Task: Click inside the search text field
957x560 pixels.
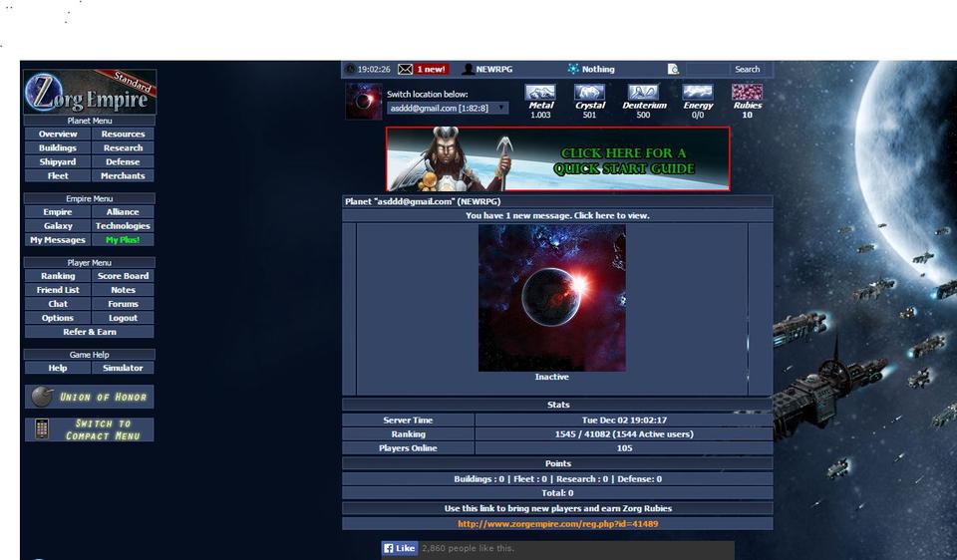Action: 706,70
